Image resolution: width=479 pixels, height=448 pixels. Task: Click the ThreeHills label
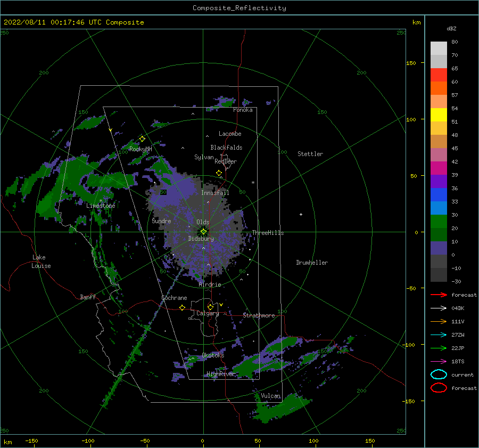pyautogui.click(x=268, y=233)
